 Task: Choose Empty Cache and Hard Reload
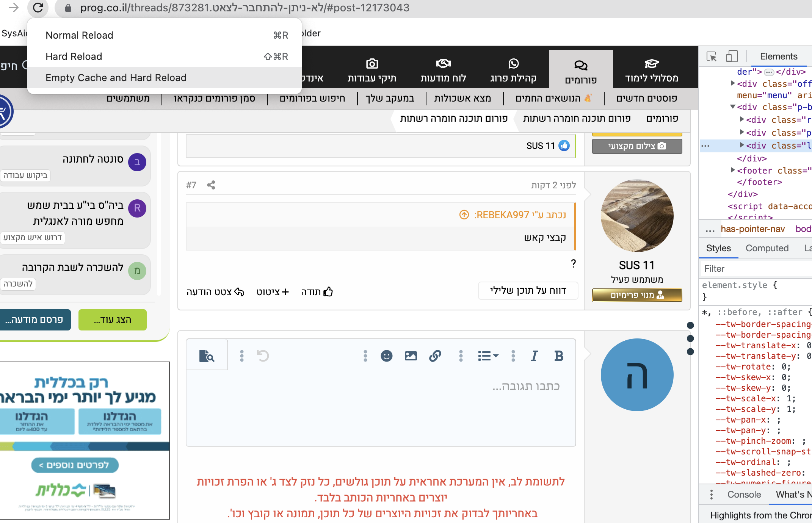coord(116,78)
